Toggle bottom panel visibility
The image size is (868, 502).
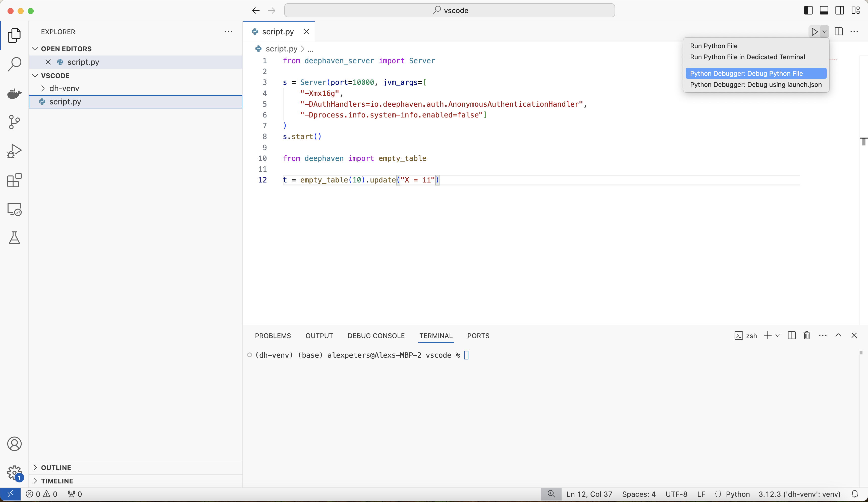point(824,10)
